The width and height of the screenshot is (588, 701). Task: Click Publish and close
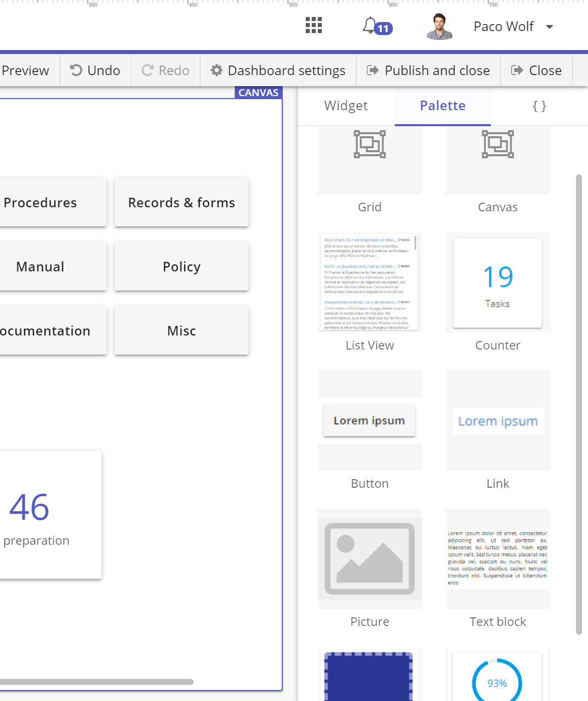pos(428,71)
